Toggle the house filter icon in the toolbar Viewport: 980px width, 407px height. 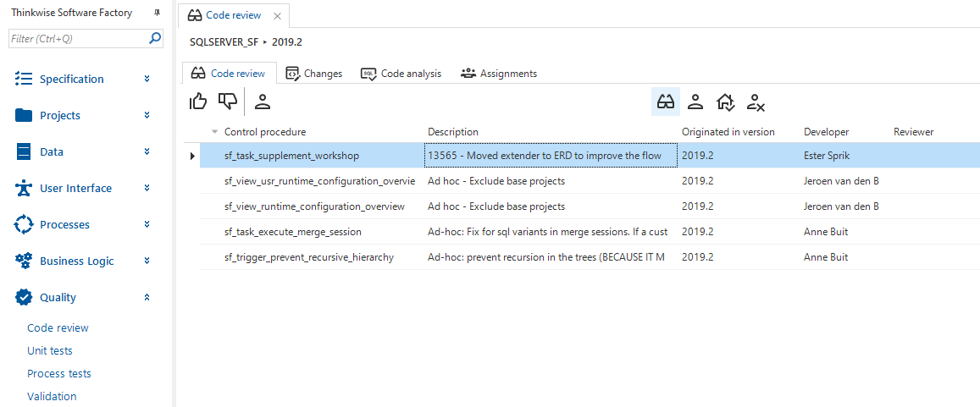pos(725,102)
